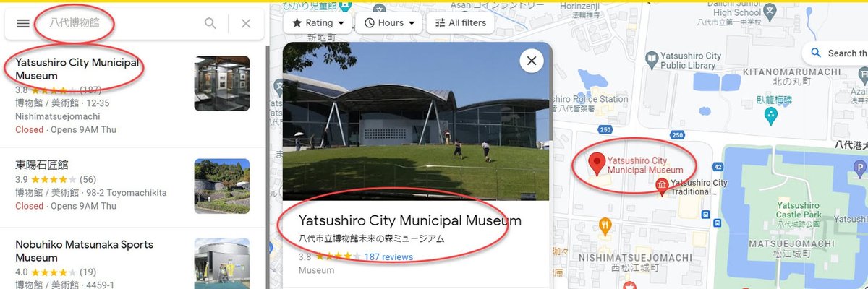Open All filters panel
The height and width of the screenshot is (289, 868).
tap(460, 22)
